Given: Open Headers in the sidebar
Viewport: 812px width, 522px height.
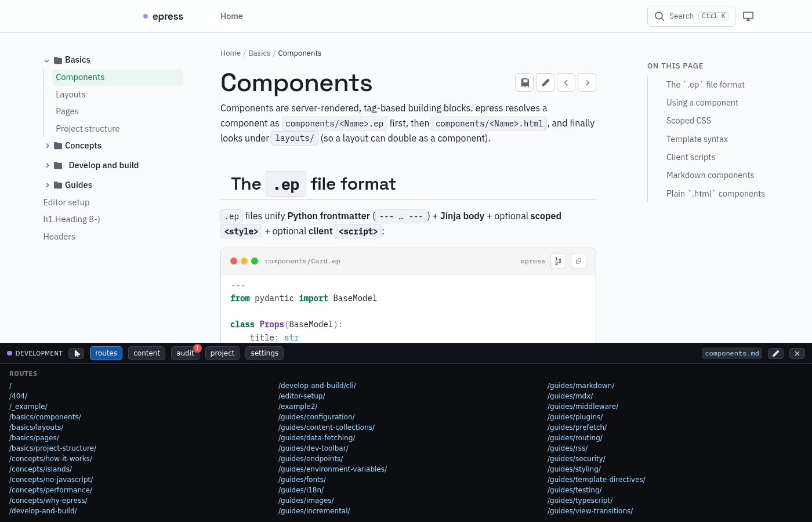Looking at the screenshot, I should [x=59, y=237].
